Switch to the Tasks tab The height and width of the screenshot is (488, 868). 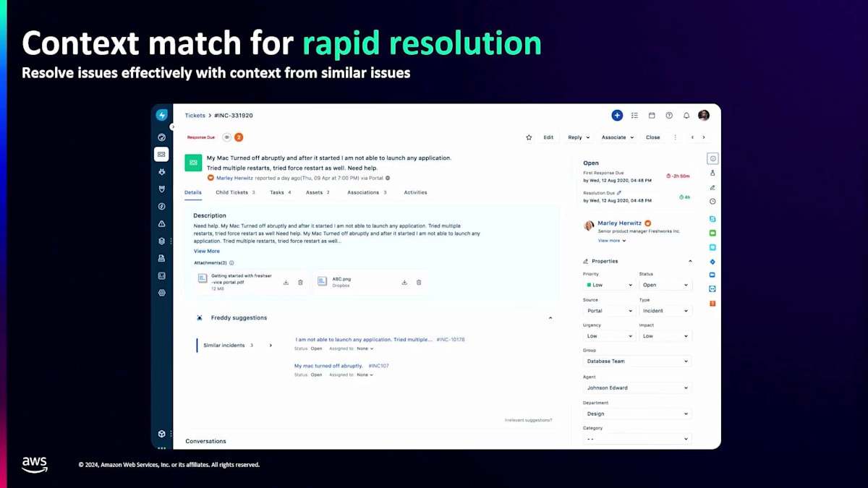281,192
